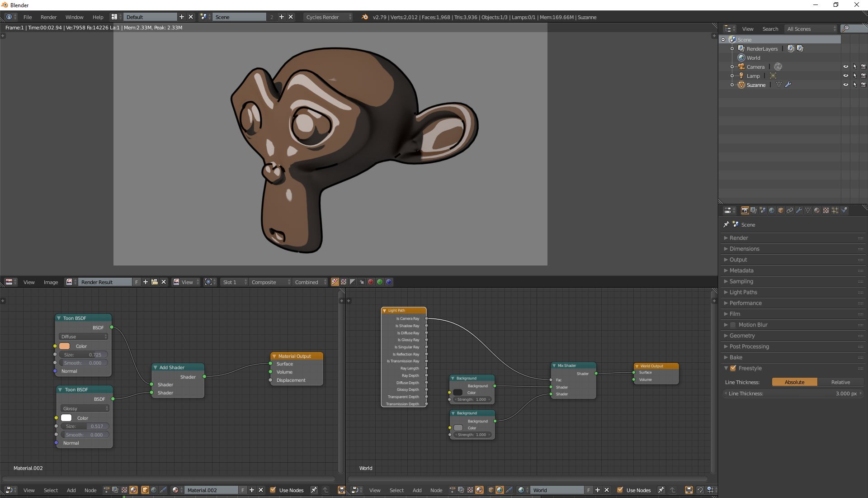Screen dimensions: 868x498
Task: Set line thickness mode to Relative
Action: click(840, 382)
